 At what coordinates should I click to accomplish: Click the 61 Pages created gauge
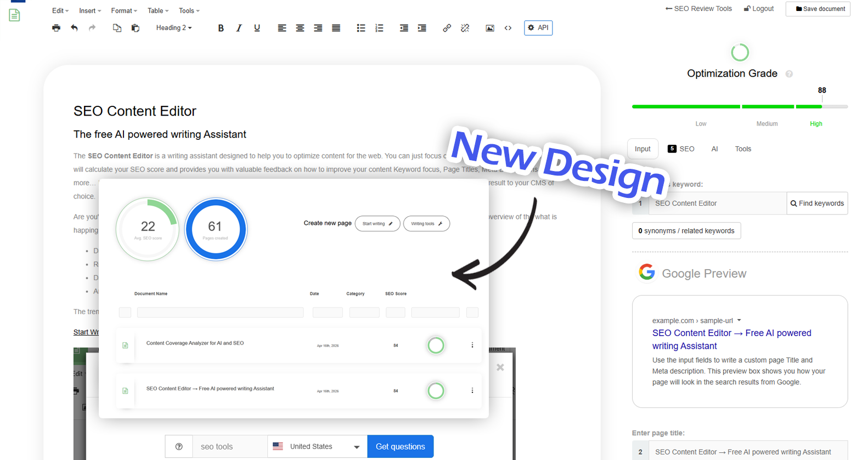[216, 229]
